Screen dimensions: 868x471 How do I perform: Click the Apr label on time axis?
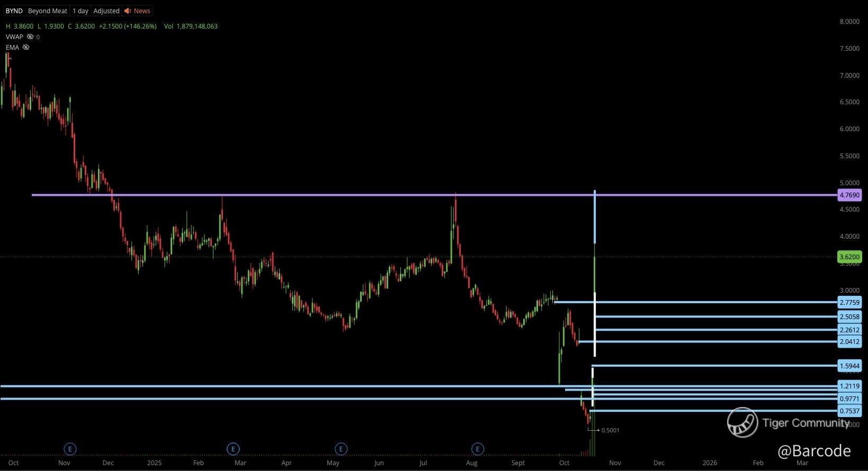pos(287,463)
